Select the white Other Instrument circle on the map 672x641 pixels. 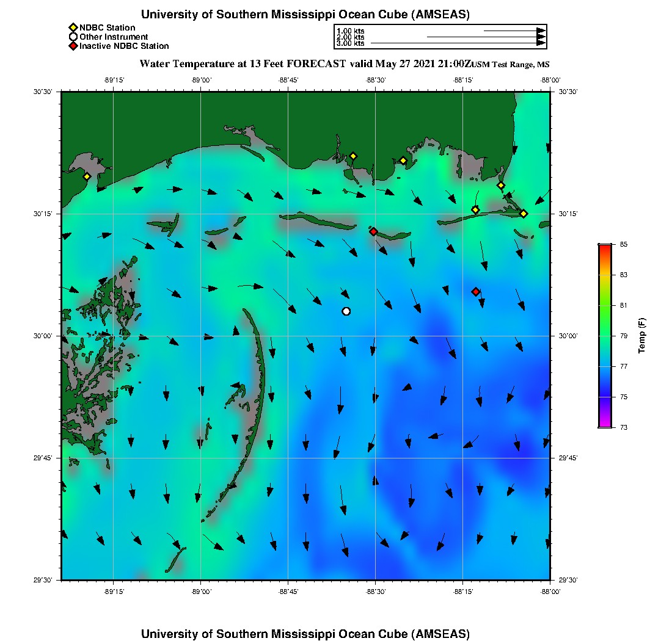click(346, 311)
